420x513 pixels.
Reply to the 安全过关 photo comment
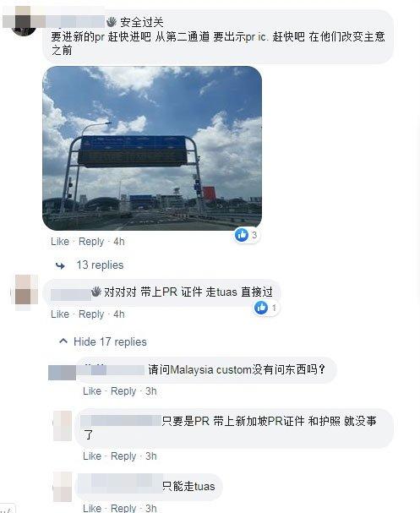click(91, 242)
